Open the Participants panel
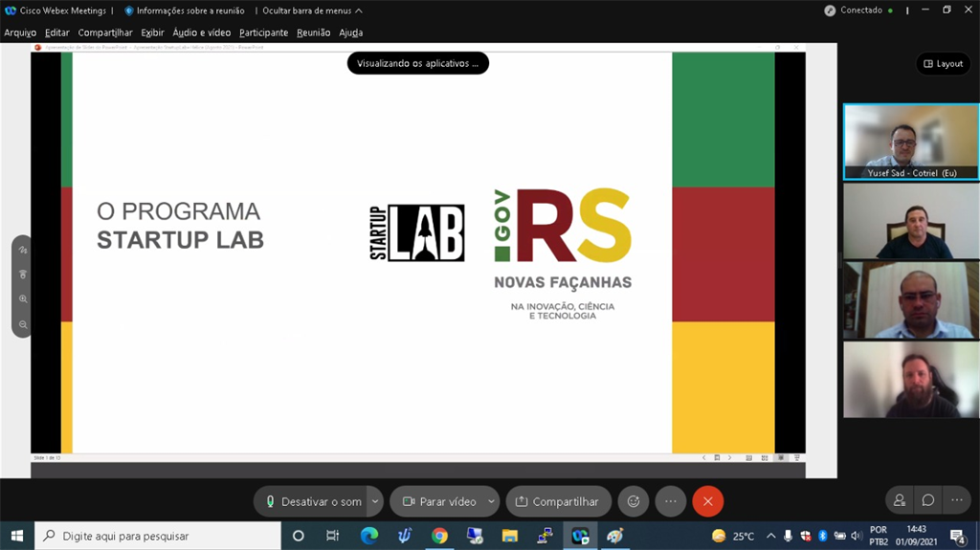The width and height of the screenshot is (980, 550). pyautogui.click(x=900, y=500)
